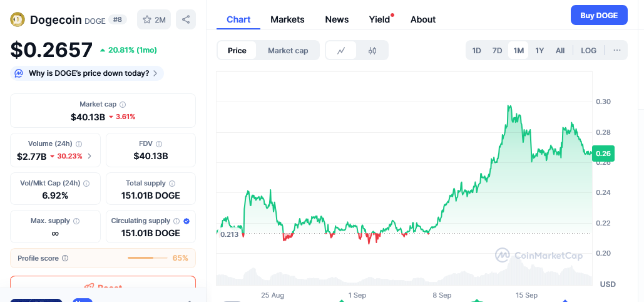Click the 20.81% (1mo) change text

tap(132, 50)
